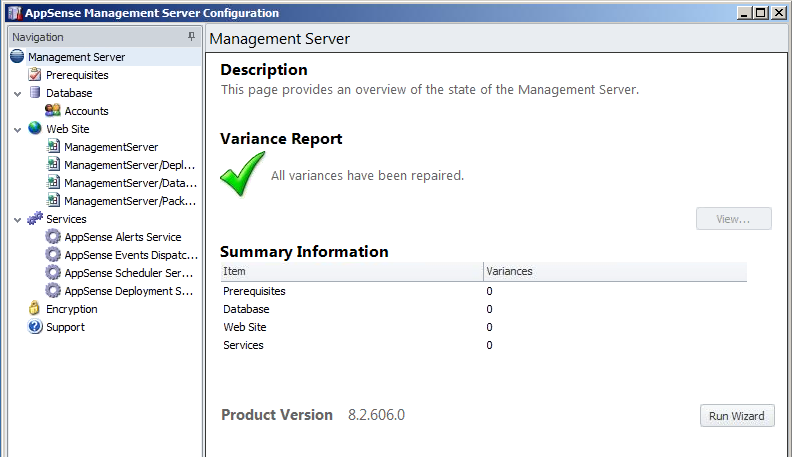
Task: Minimize the AppSense configuration window
Action: [x=744, y=13]
